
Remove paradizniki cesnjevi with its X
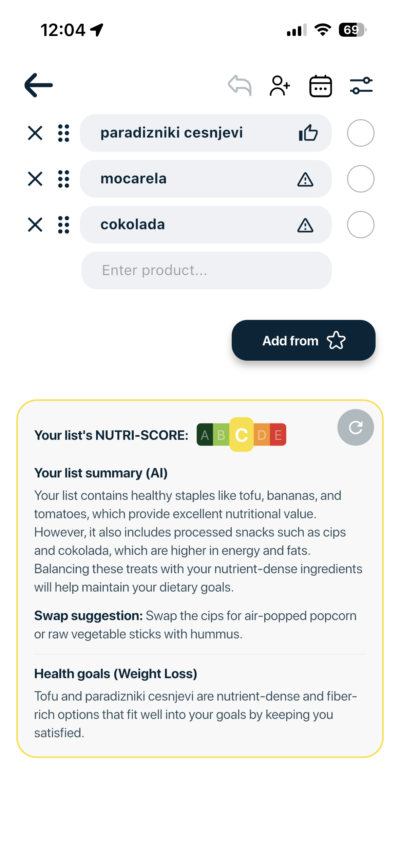tap(35, 133)
